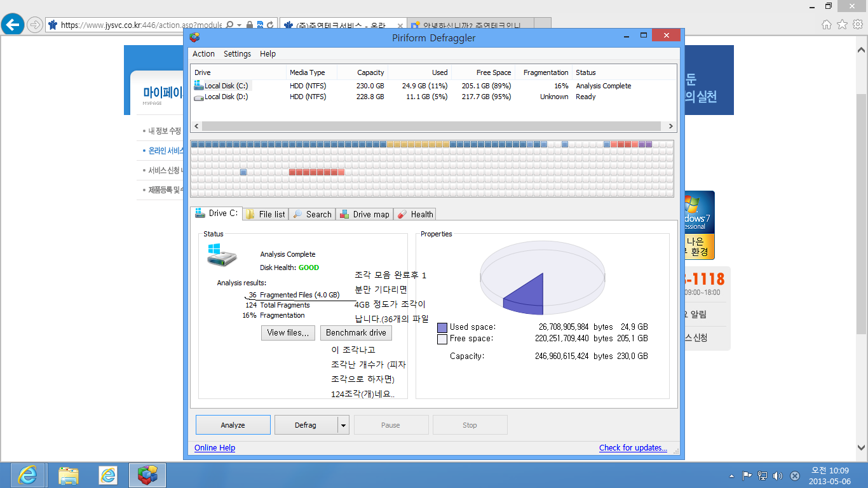
Task: Click the address bar search magnifier icon
Action: 229,25
